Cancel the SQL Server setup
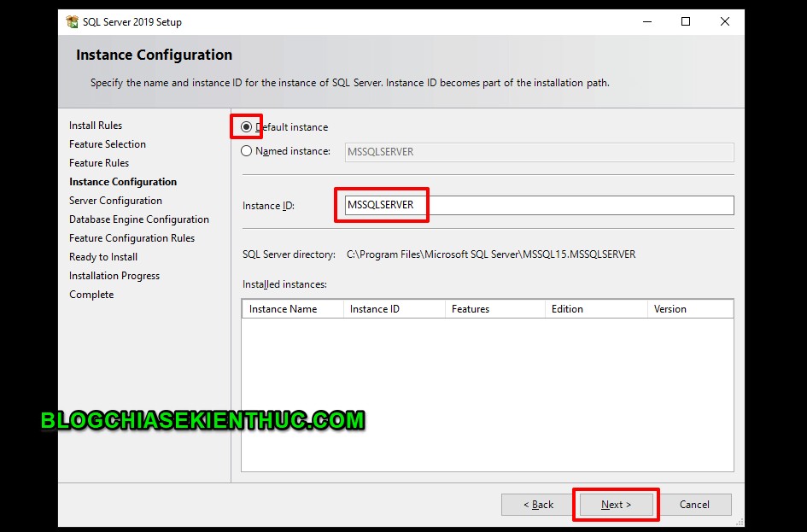The height and width of the screenshot is (532, 807). tap(696, 504)
